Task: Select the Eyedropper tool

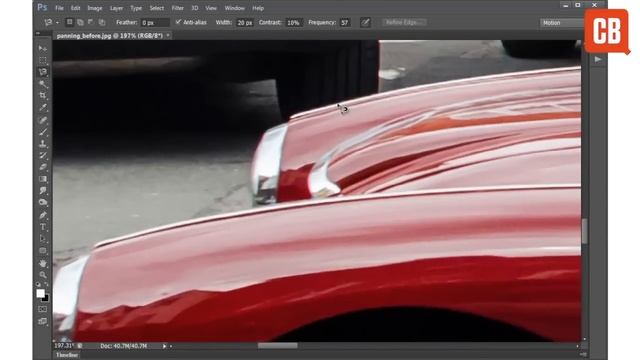Action: coord(43,108)
